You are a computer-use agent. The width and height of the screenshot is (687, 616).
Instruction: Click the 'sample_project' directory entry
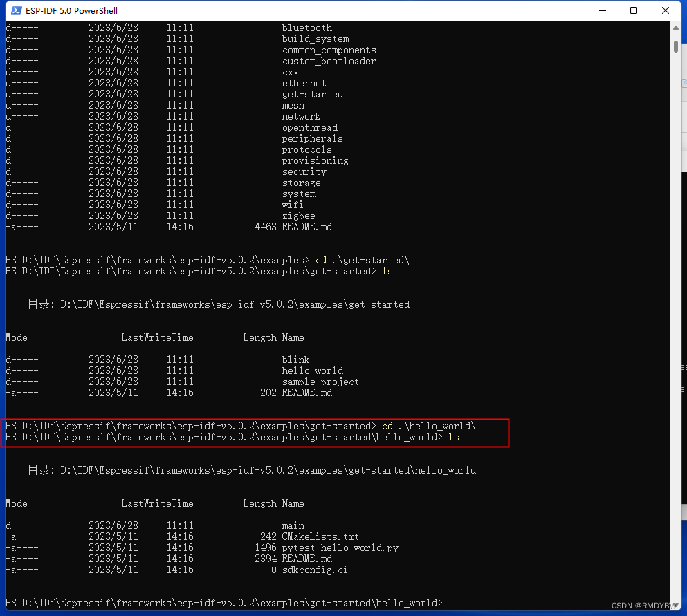coord(321,382)
